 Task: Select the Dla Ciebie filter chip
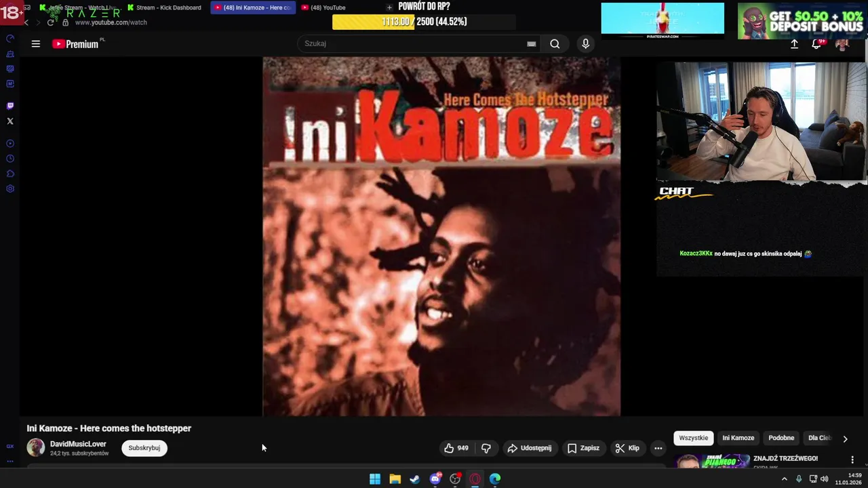click(x=819, y=438)
